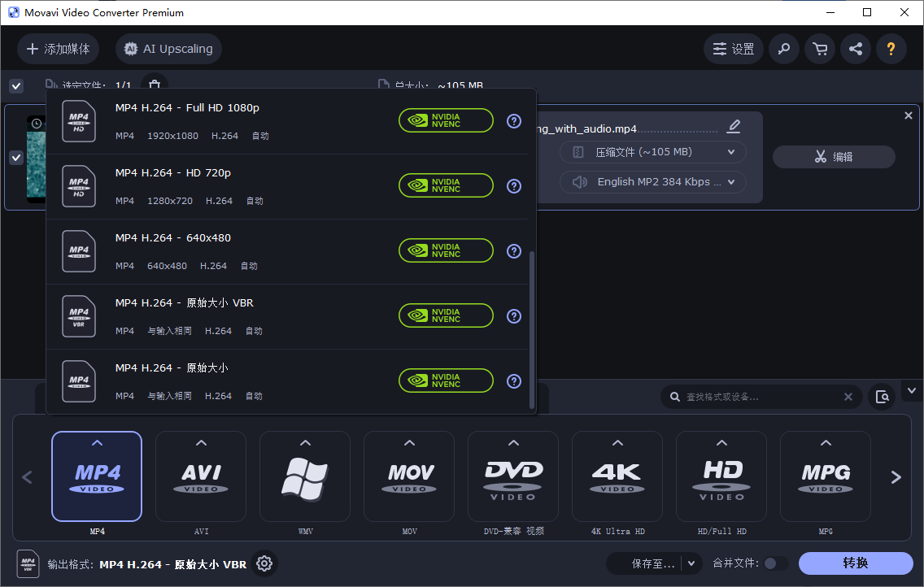Collapse the format panel with chevron
Screen dimensions: 924x587
click(912, 391)
